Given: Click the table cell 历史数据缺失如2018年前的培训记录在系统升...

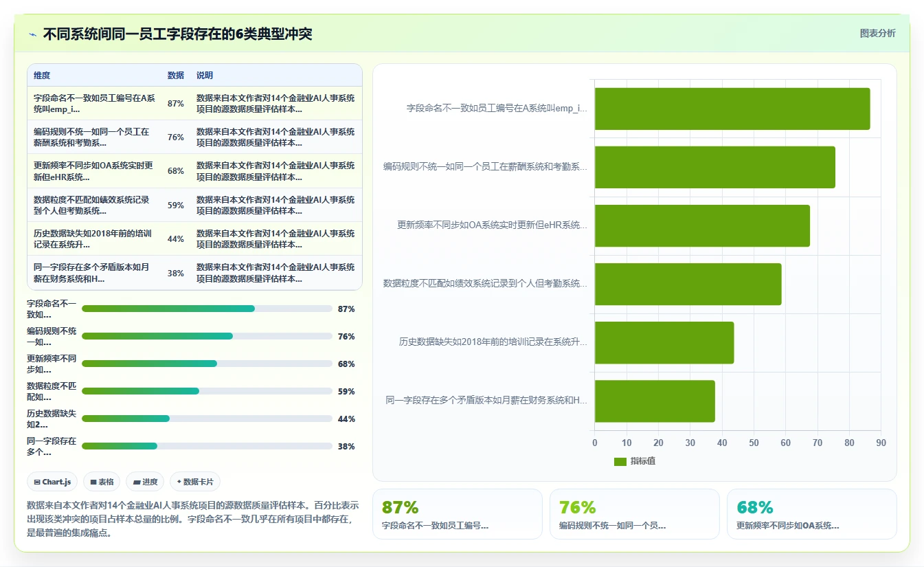Looking at the screenshot, I should pos(94,239).
